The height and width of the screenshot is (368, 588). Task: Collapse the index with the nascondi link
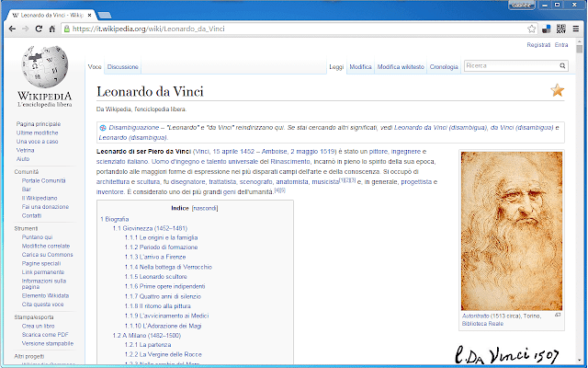point(205,208)
